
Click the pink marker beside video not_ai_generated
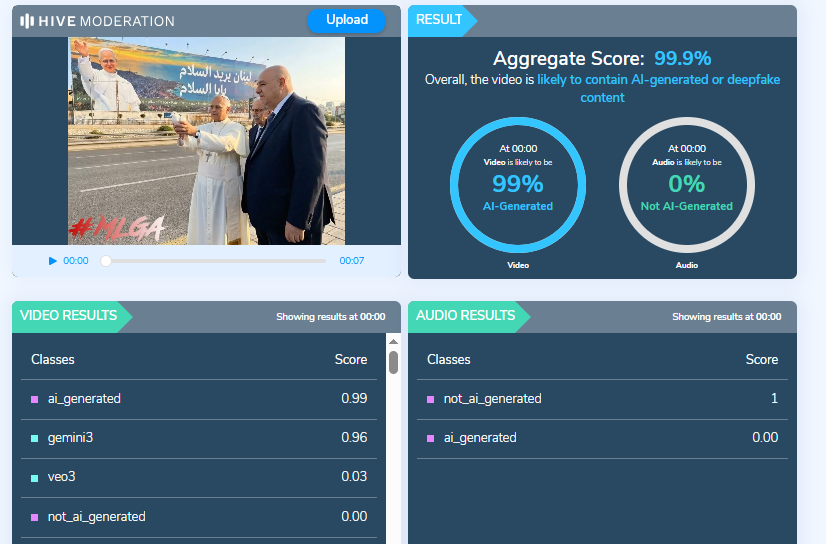[x=35, y=517]
